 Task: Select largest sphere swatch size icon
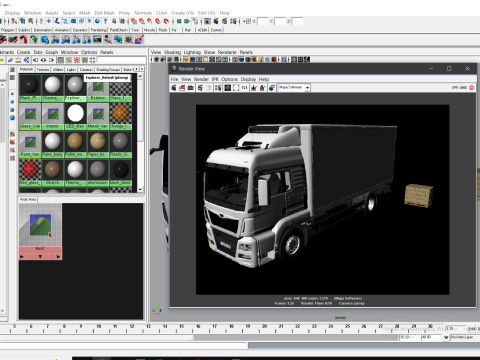[x=12, y=118]
